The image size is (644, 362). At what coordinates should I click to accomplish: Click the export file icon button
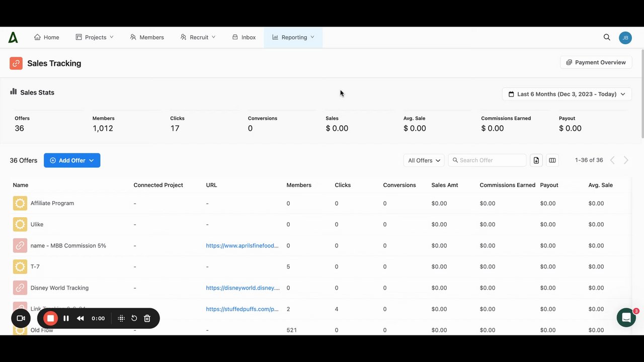coord(536,160)
